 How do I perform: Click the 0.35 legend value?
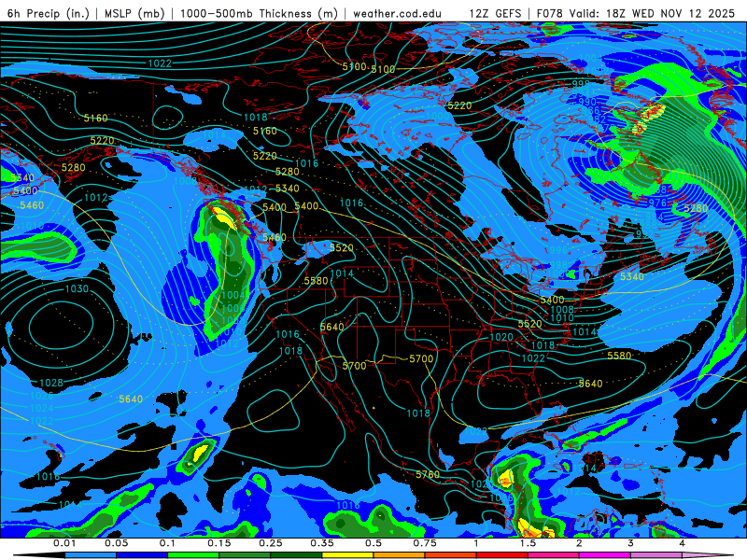click(321, 543)
